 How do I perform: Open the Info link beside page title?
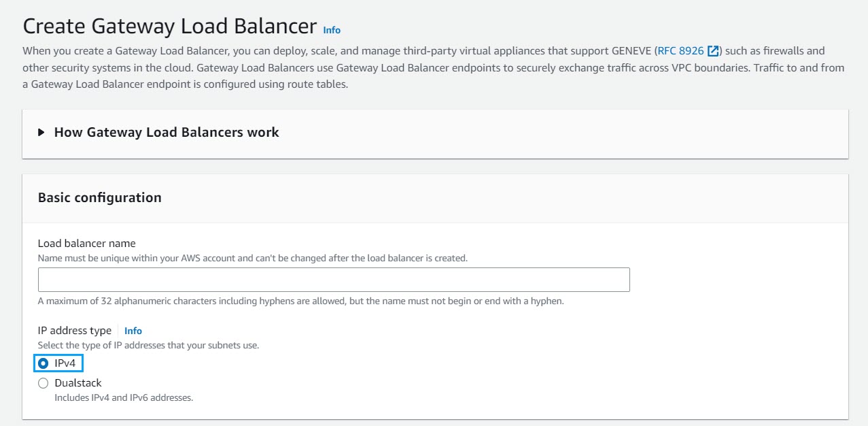pos(332,30)
